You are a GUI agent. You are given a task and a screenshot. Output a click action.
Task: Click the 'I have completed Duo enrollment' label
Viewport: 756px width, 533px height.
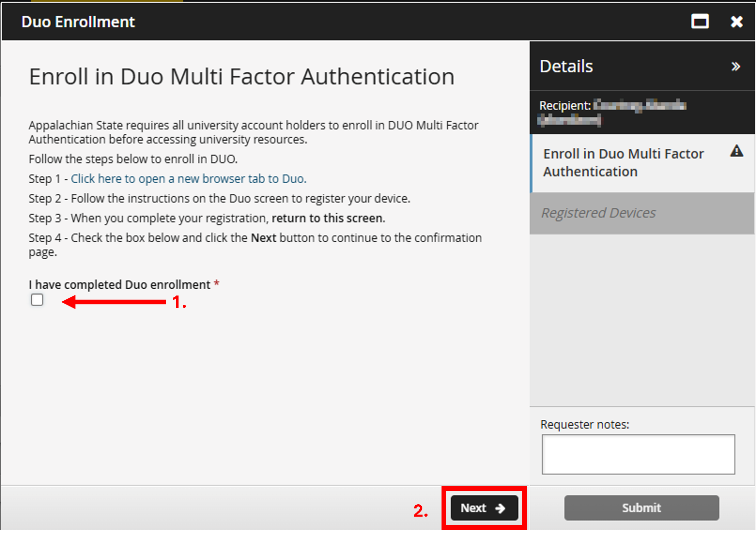tap(120, 285)
